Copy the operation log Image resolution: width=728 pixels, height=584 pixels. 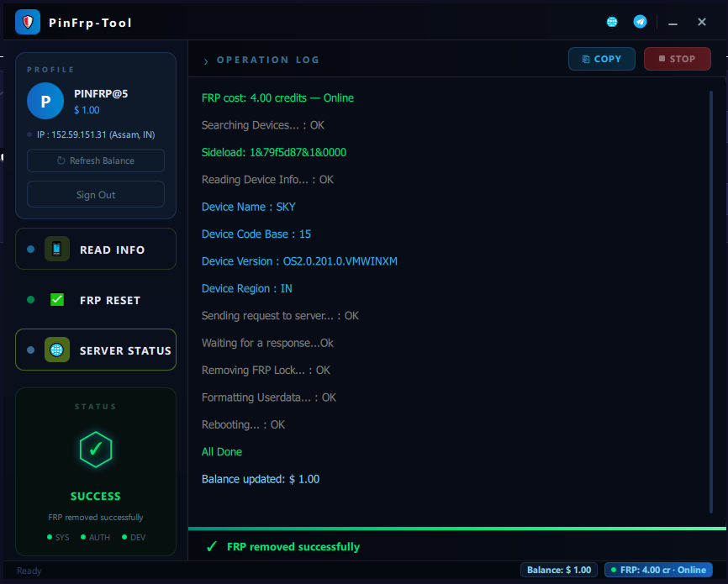(601, 59)
